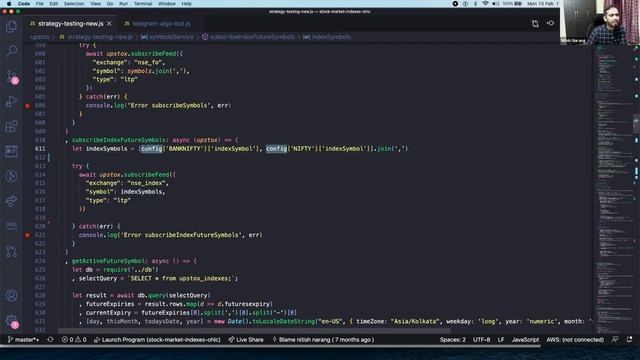Toggle the breakpoint on line 606
Viewport: 640px width, 360px height.
[x=27, y=106]
